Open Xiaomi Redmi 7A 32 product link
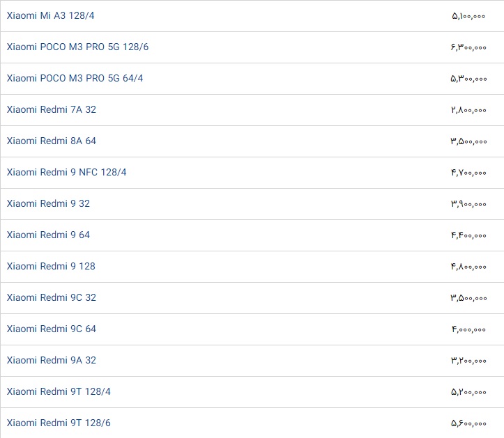504x438 pixels. (52, 109)
